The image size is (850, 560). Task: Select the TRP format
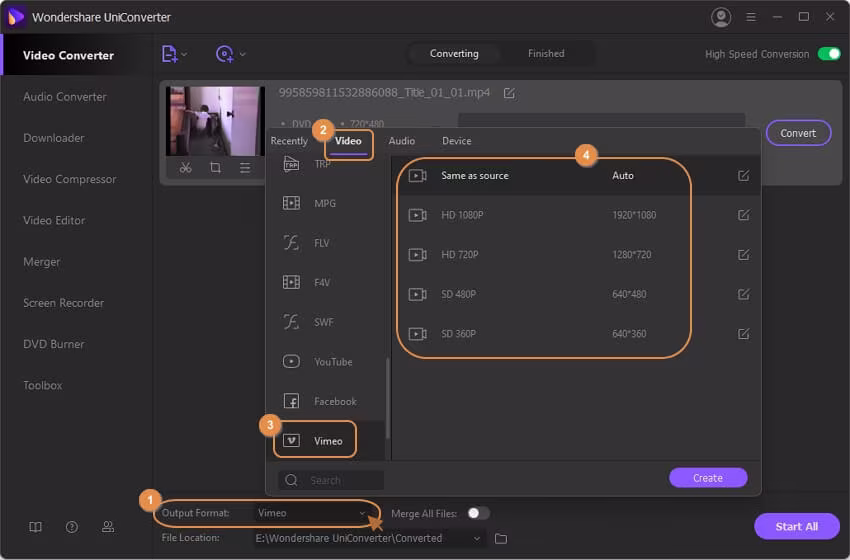(325, 164)
